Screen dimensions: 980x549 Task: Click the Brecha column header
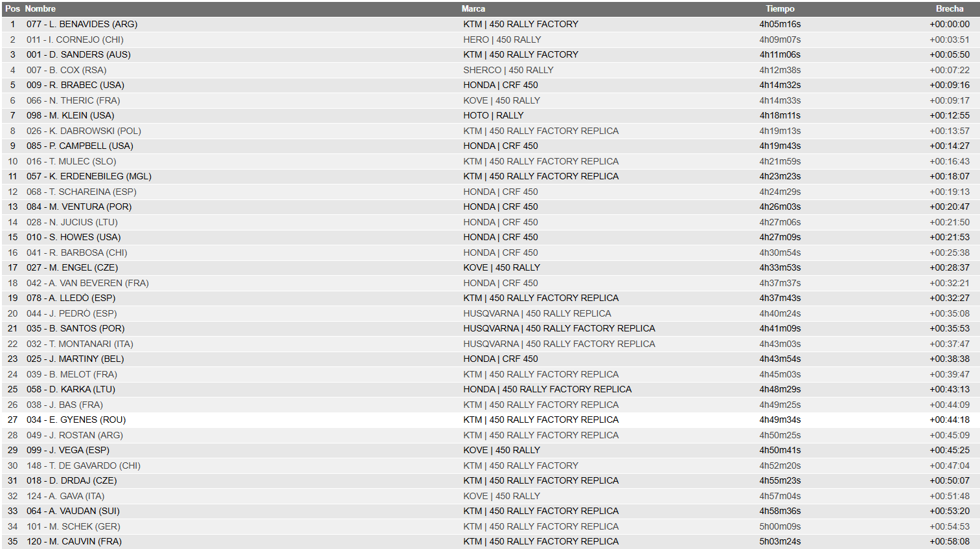click(950, 9)
